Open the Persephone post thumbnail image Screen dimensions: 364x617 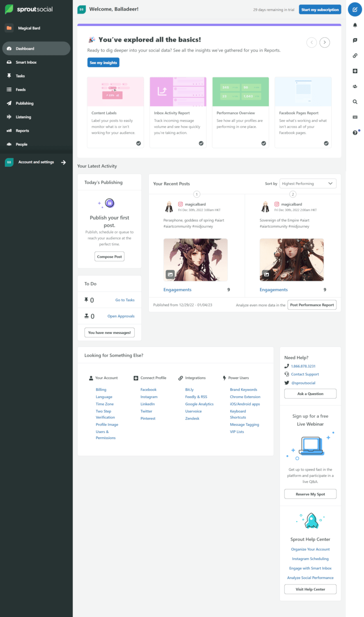coord(196,260)
